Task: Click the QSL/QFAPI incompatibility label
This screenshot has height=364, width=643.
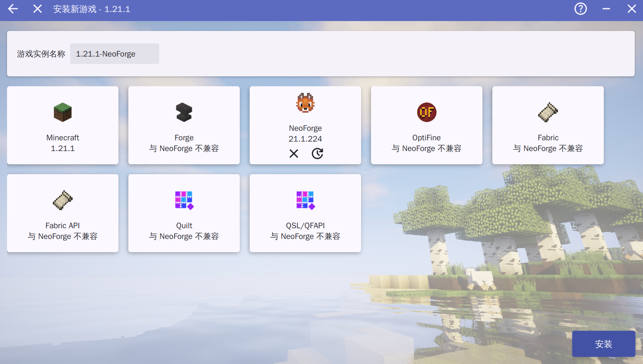Action: click(305, 236)
